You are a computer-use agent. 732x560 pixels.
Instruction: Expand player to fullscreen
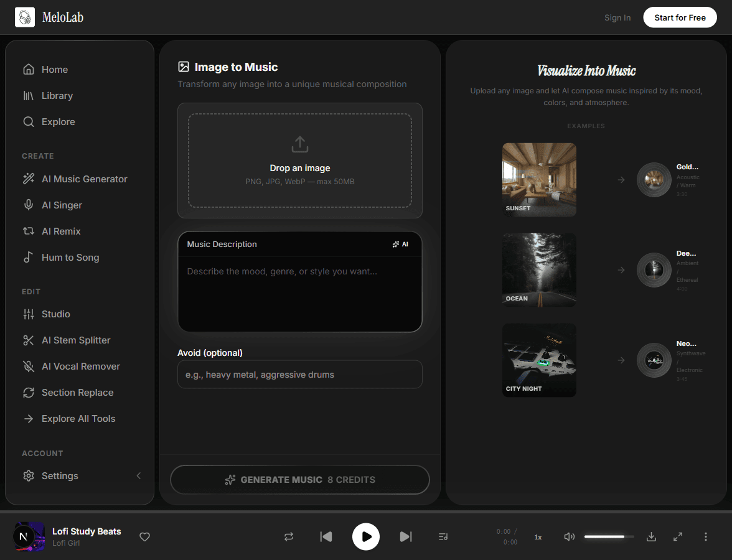click(678, 536)
